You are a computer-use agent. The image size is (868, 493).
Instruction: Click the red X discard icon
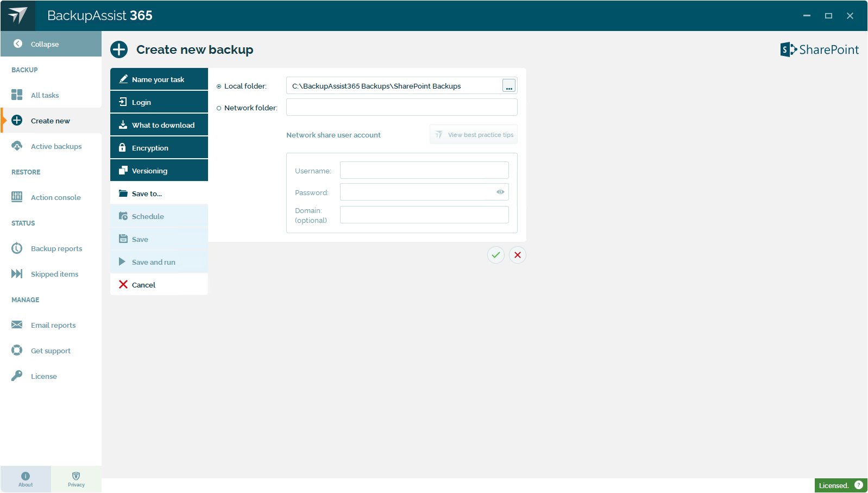[x=518, y=255]
